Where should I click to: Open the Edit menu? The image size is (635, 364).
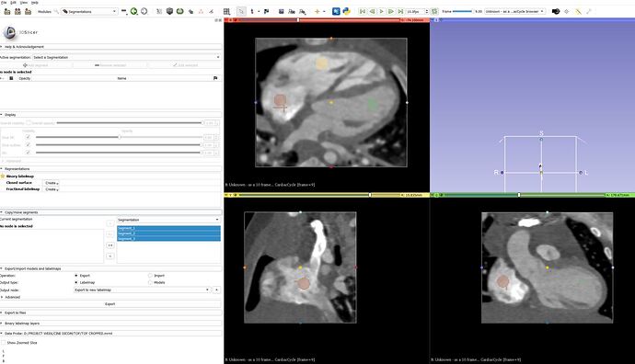tap(14, 3)
